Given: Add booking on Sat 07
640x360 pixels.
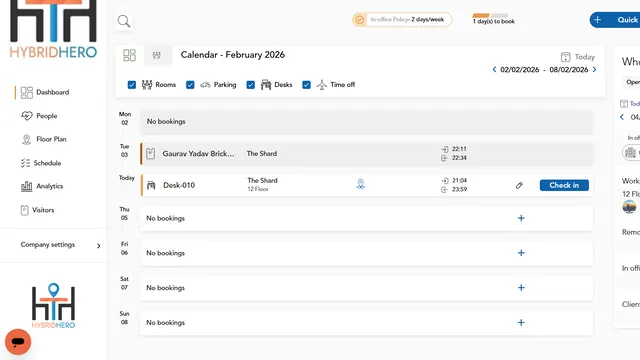Looking at the screenshot, I should [521, 288].
